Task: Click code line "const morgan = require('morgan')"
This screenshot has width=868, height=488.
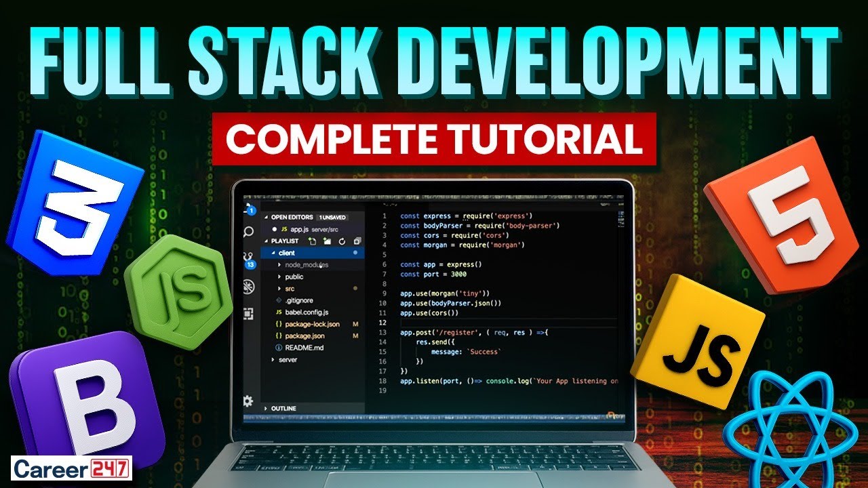Action: point(462,245)
